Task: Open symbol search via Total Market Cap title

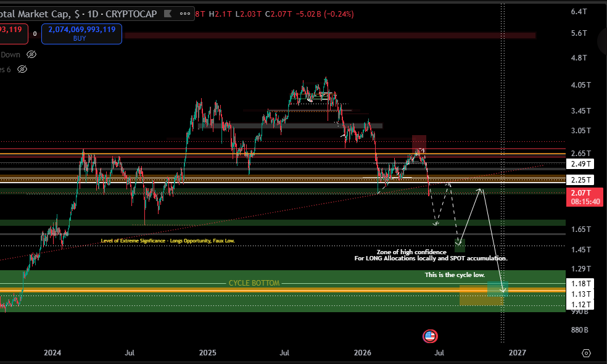Action: (x=78, y=14)
